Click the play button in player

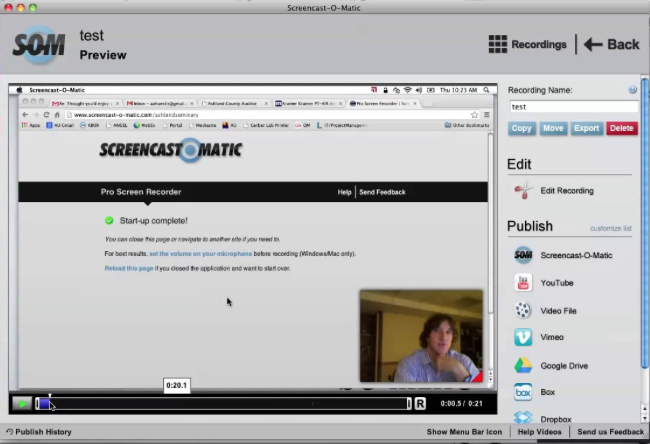[x=22, y=403]
